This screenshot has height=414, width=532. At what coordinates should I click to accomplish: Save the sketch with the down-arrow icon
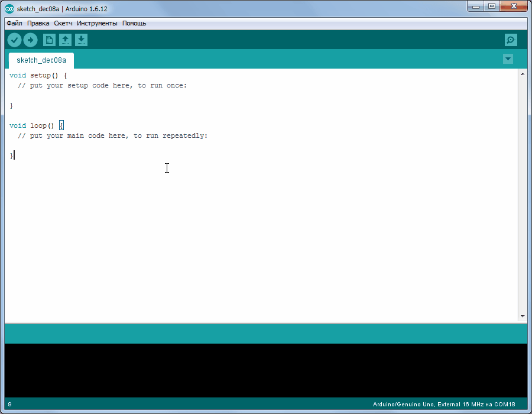click(81, 40)
